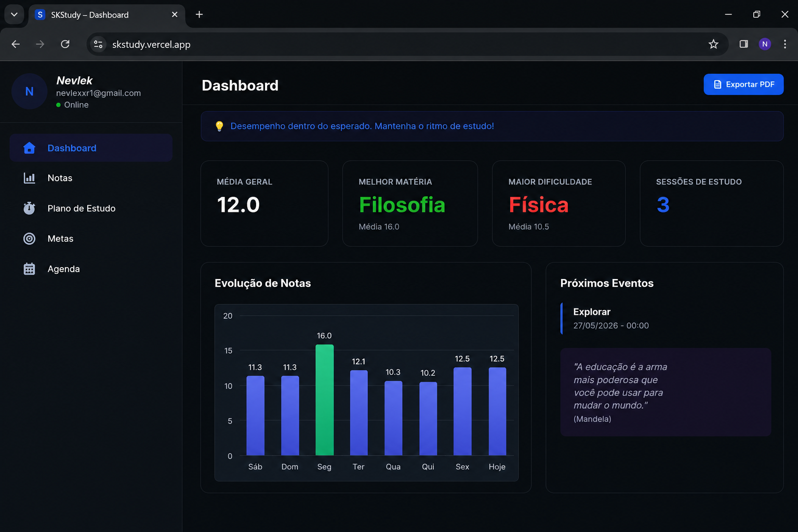Go back with the browser back arrow
The image size is (798, 532).
click(x=16, y=44)
